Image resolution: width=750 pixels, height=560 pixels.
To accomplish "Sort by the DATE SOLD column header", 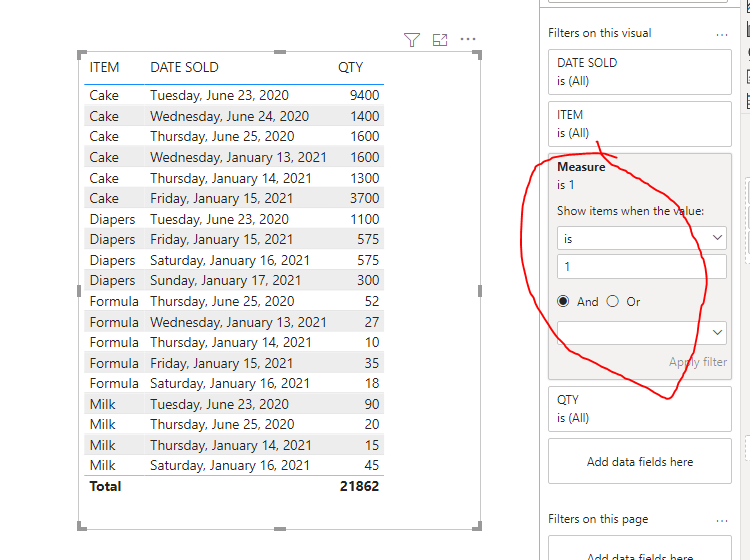I will pyautogui.click(x=184, y=67).
